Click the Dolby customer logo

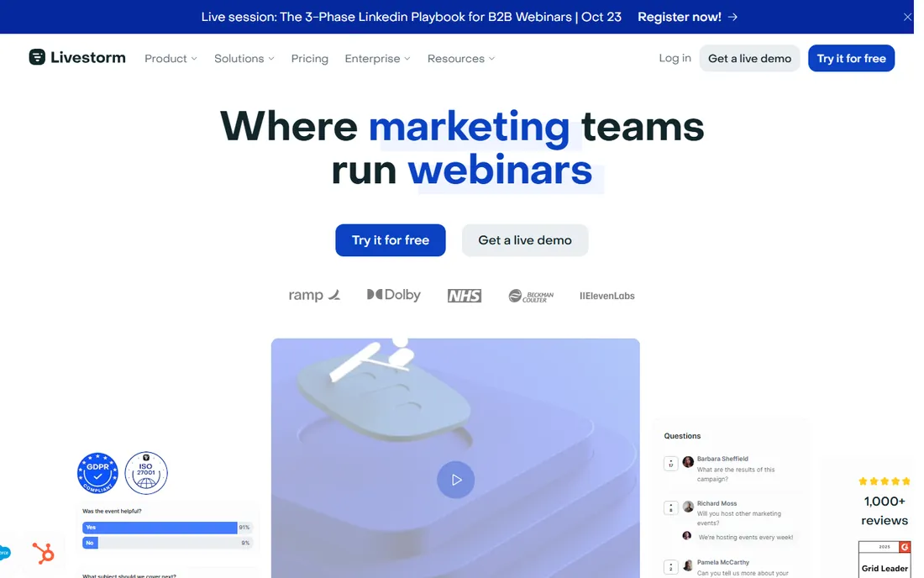[394, 295]
